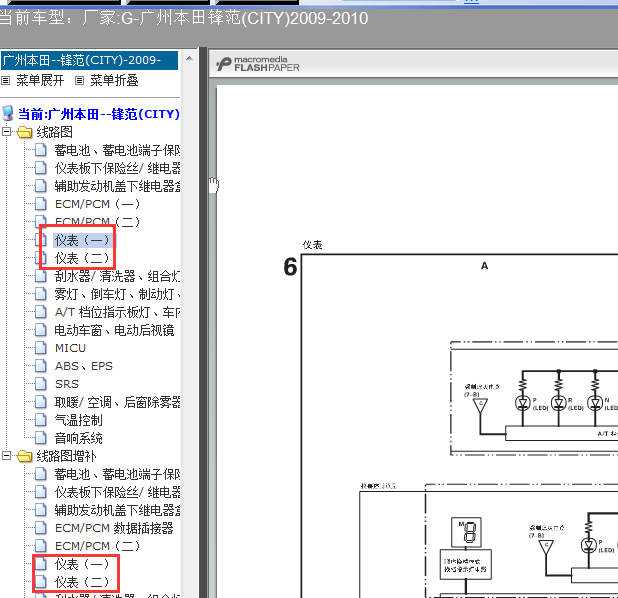The image size is (618, 598).
Task: Open A/T 档位指示板灯 diagram
Action: pos(117,312)
